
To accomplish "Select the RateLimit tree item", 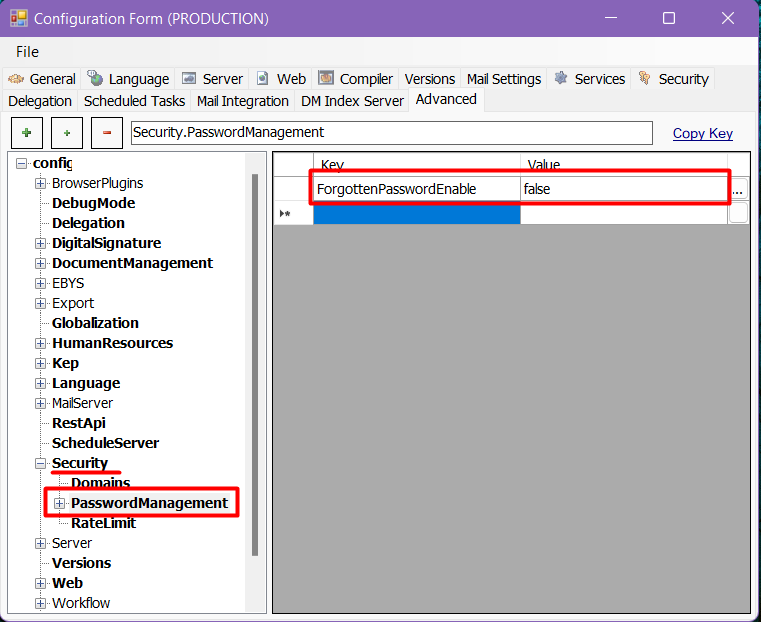I will pyautogui.click(x=103, y=523).
